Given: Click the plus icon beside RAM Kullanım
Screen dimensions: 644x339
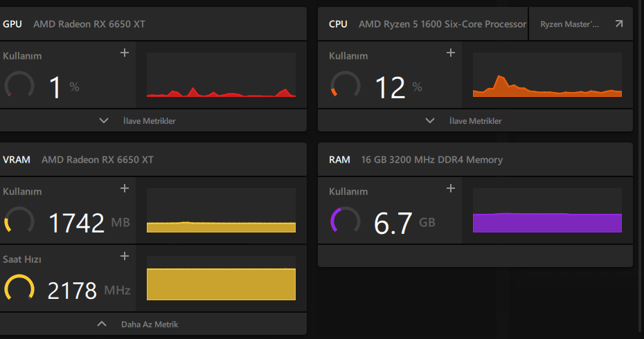Looking at the screenshot, I should coord(451,188).
